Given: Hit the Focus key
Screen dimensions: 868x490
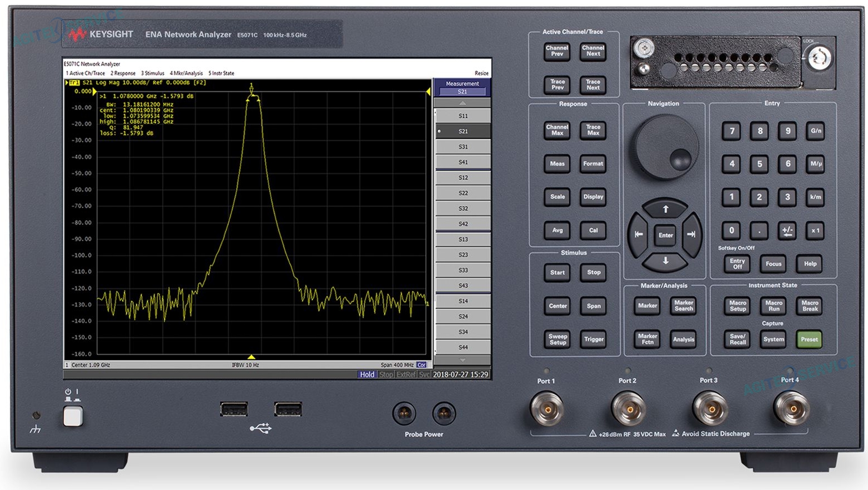Looking at the screenshot, I should [774, 264].
